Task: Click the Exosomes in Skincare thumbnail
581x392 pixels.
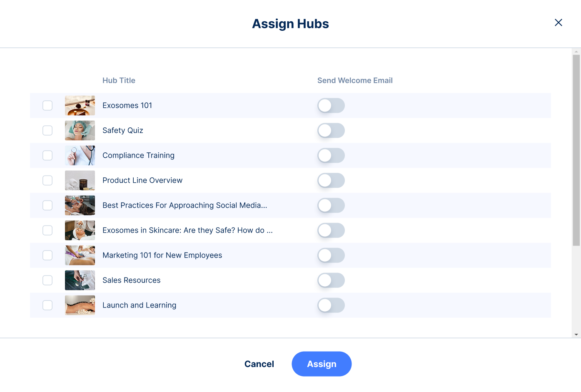Action: [x=80, y=230]
